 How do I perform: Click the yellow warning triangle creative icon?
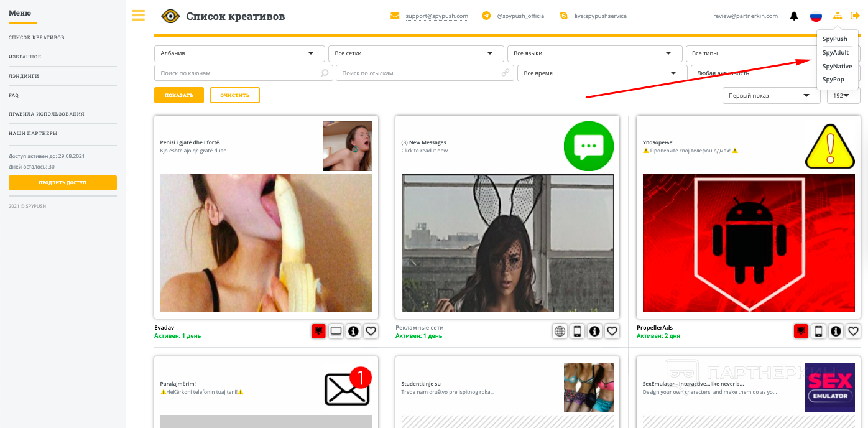pyautogui.click(x=830, y=146)
